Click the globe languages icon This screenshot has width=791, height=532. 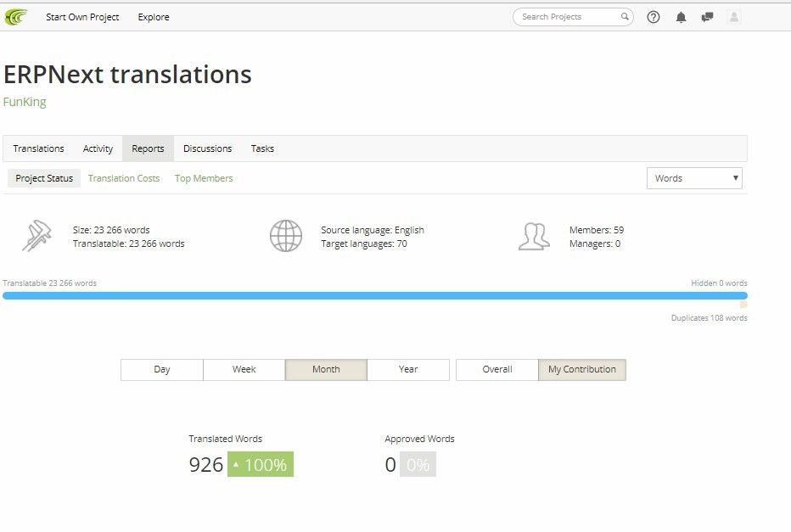(x=285, y=236)
